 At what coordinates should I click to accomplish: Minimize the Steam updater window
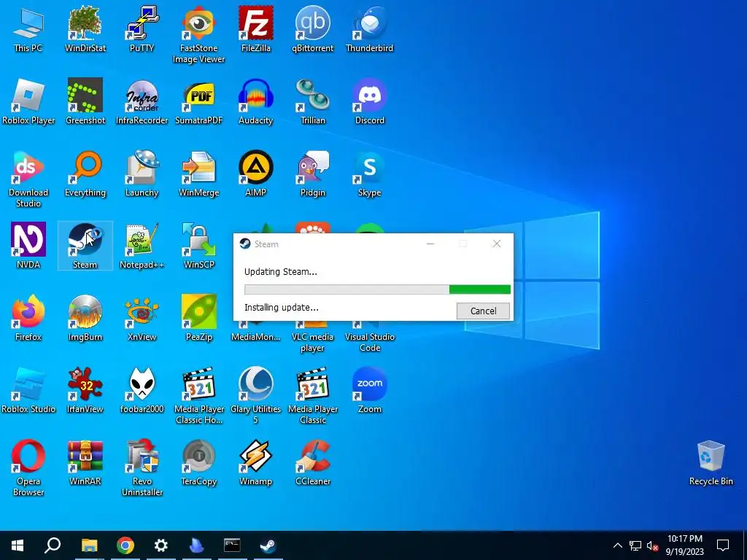coord(430,244)
